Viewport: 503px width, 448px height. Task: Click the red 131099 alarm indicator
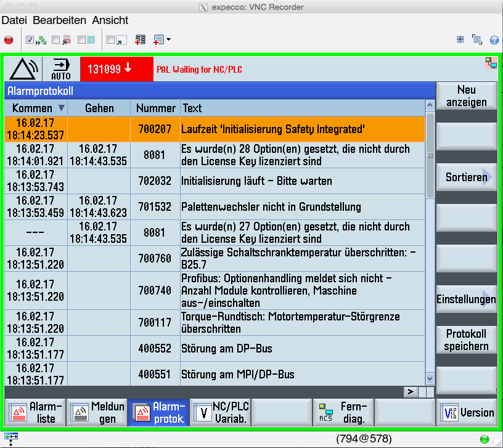coord(108,69)
